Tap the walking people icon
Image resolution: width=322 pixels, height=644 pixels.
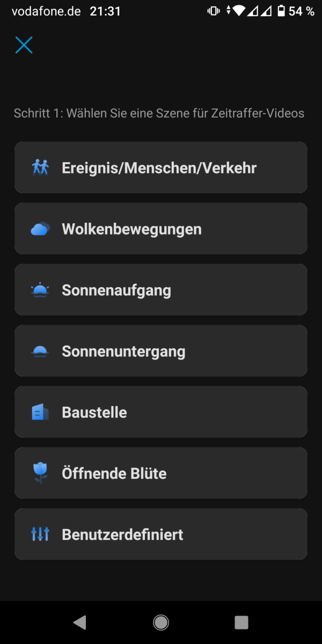(x=40, y=168)
